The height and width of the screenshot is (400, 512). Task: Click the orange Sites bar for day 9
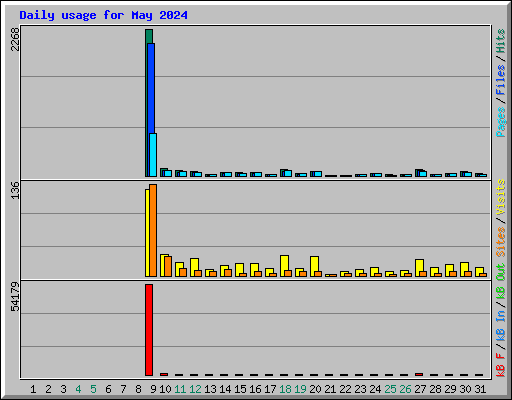click(x=153, y=230)
